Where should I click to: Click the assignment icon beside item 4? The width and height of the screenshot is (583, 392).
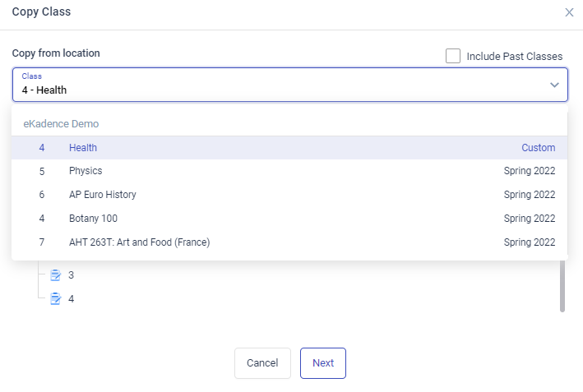click(x=56, y=299)
